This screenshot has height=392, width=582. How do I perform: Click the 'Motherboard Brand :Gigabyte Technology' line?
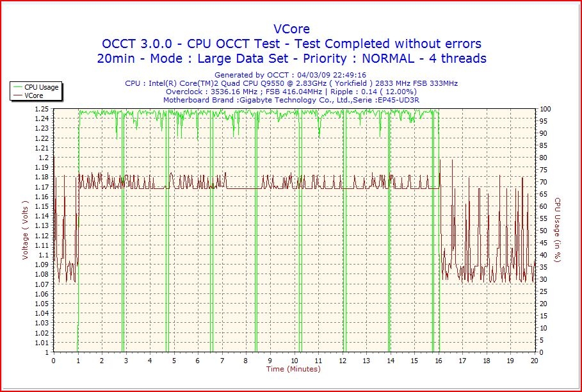coord(291,100)
